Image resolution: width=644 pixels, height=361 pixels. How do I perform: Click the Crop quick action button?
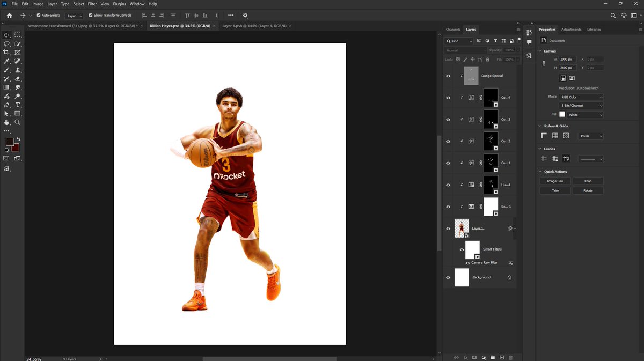pos(588,181)
